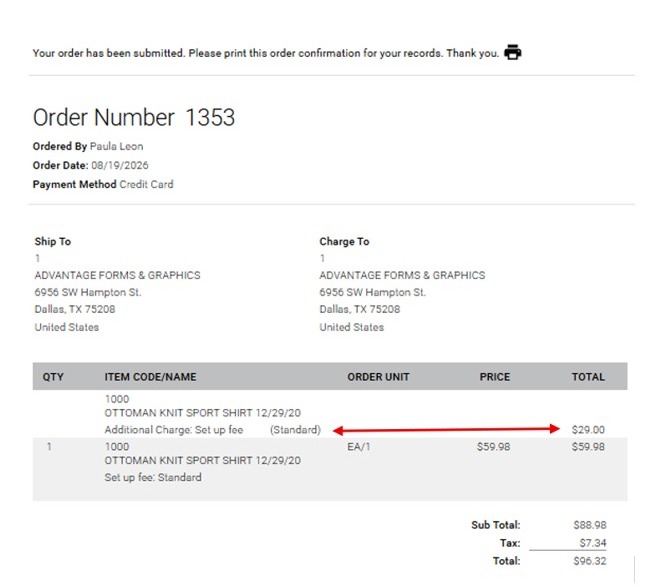Click the Payment Method Credit Card text
This screenshot has height=588, width=656.
tap(146, 185)
